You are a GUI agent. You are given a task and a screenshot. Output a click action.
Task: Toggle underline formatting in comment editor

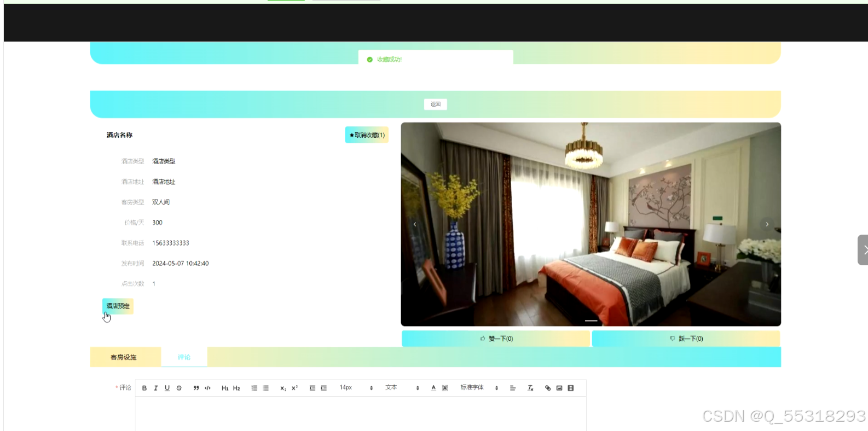[167, 388]
